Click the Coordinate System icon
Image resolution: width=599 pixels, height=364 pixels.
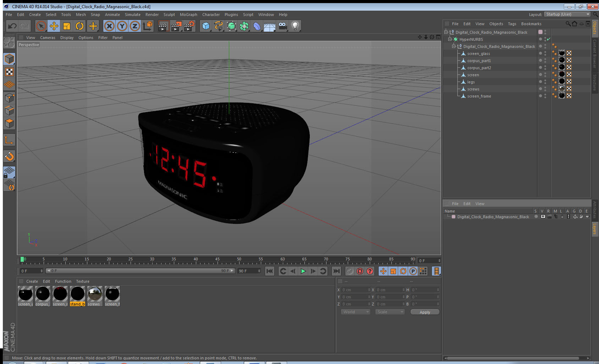(148, 26)
